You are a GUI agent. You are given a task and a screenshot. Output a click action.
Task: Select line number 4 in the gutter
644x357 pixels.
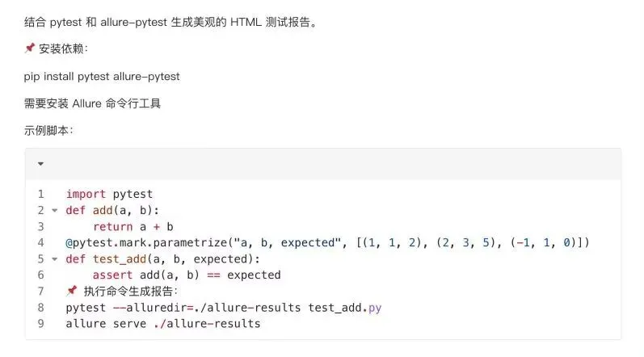click(40, 242)
